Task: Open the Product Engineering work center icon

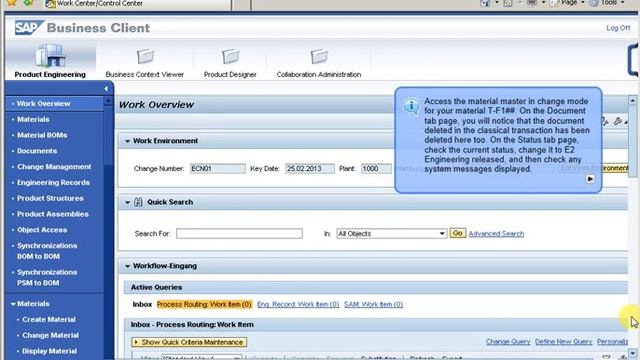Action: click(50, 56)
